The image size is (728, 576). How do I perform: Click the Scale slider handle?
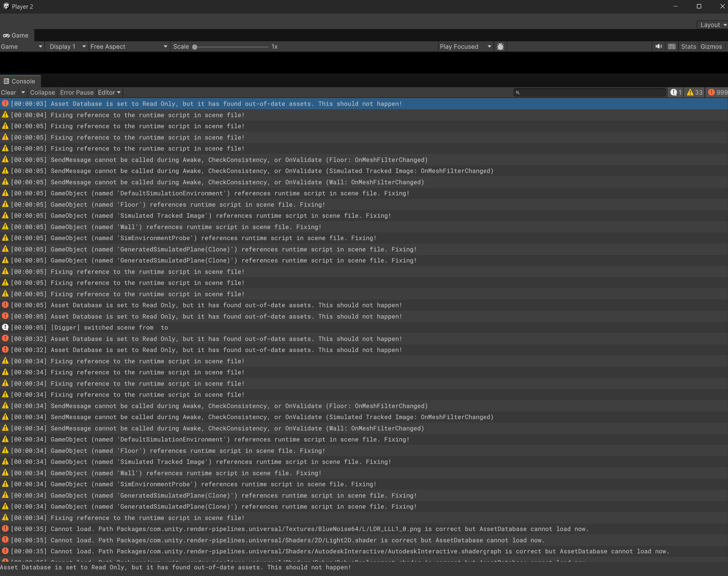pyautogui.click(x=195, y=47)
